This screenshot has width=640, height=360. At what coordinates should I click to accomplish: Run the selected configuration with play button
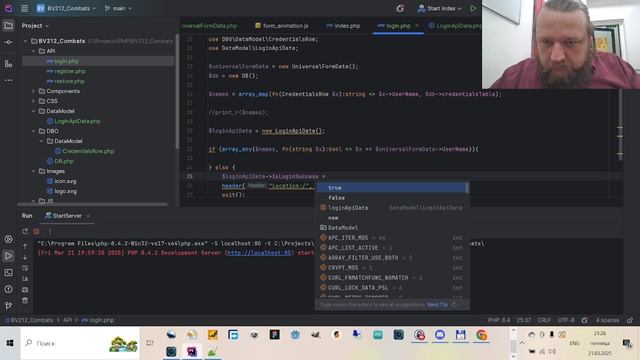point(473,8)
